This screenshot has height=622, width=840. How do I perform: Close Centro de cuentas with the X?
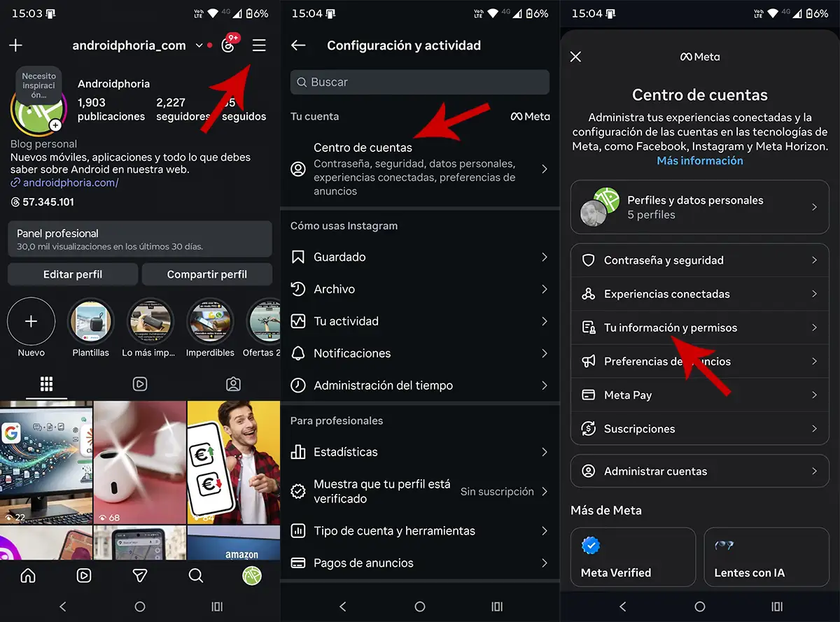point(575,57)
